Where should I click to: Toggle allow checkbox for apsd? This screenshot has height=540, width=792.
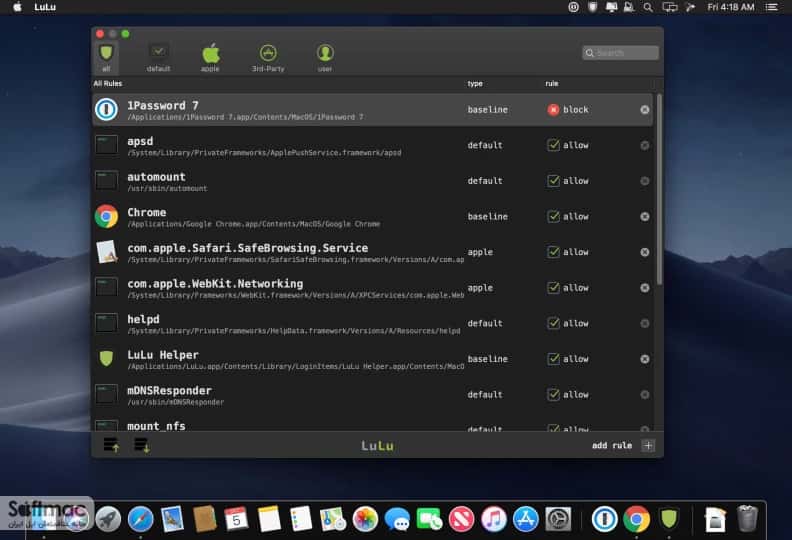point(553,145)
